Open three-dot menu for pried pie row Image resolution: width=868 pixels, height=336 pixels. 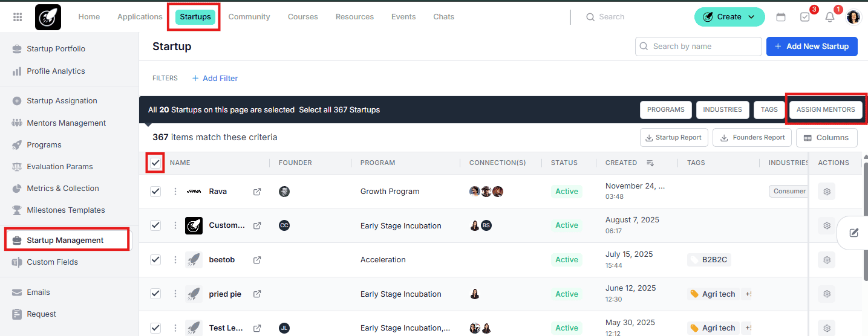pos(175,294)
